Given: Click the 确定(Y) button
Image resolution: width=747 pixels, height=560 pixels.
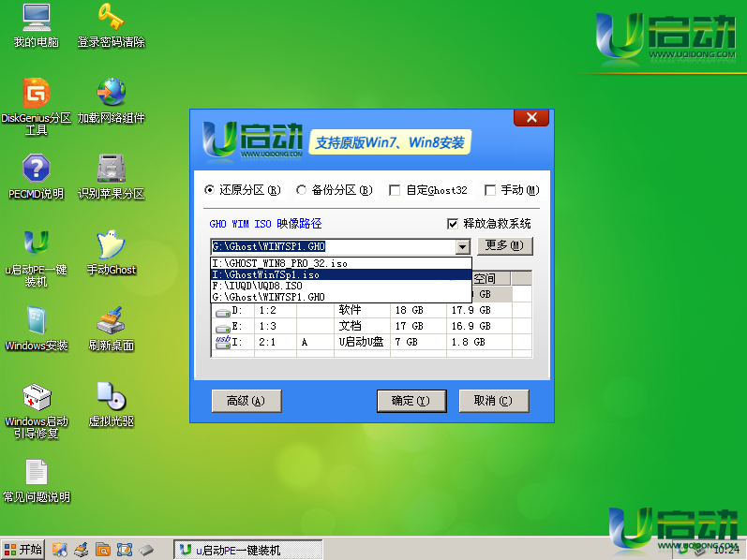Looking at the screenshot, I should 411,401.
